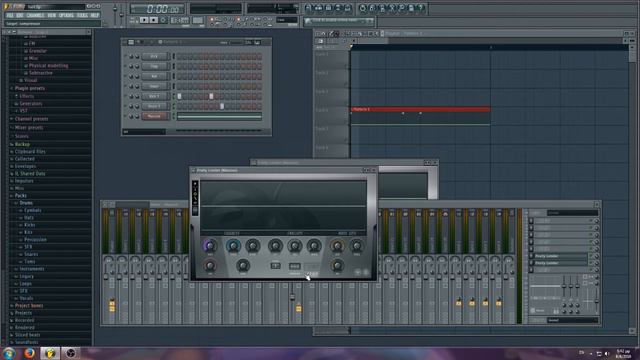Open Cymbals folder under Drums

click(x=32, y=210)
